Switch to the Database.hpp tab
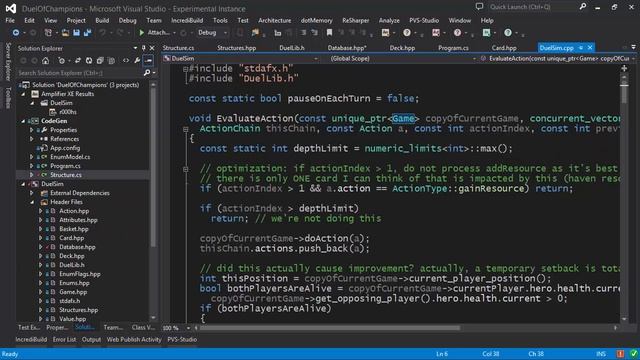 point(347,48)
